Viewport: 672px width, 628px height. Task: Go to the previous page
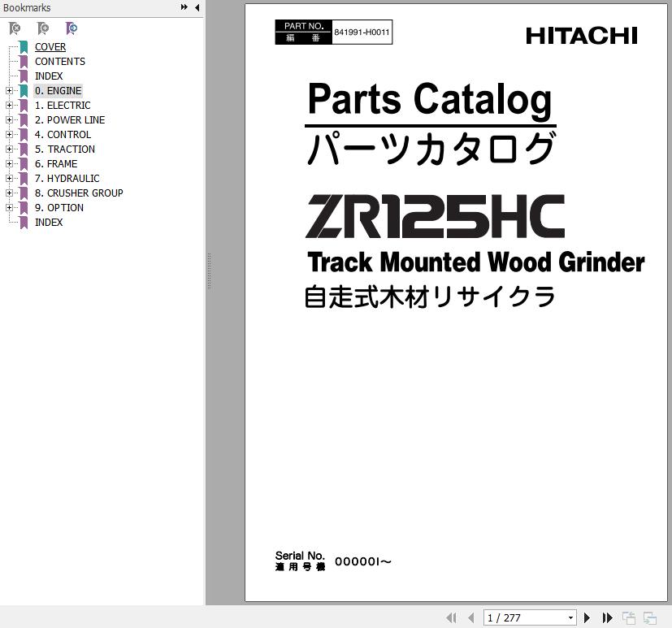[x=471, y=617]
